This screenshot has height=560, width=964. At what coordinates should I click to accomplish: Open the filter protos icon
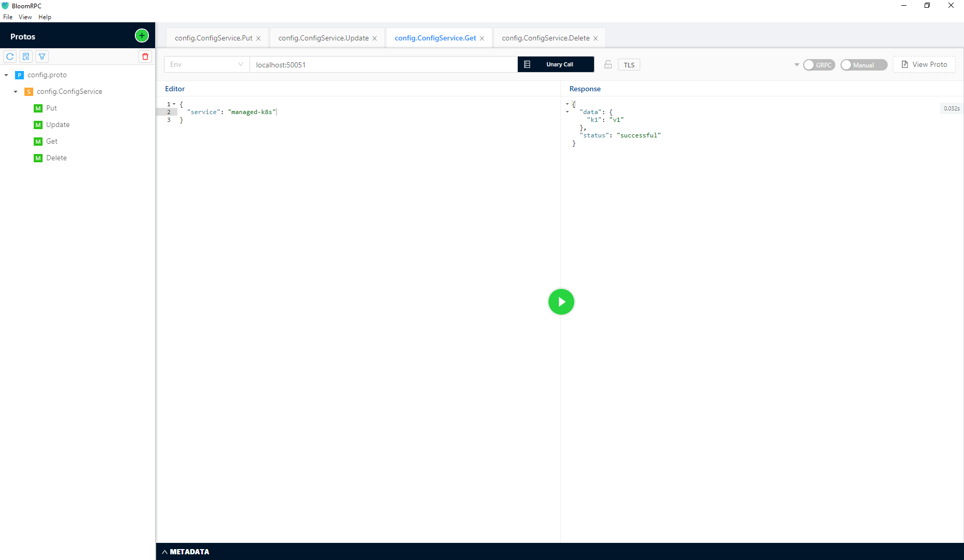point(42,57)
